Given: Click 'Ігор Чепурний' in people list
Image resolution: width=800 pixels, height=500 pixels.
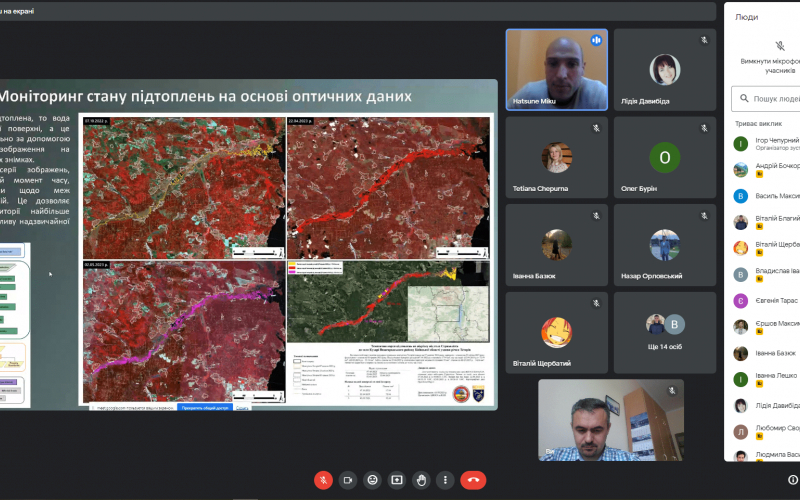Looking at the screenshot, I should tap(777, 140).
